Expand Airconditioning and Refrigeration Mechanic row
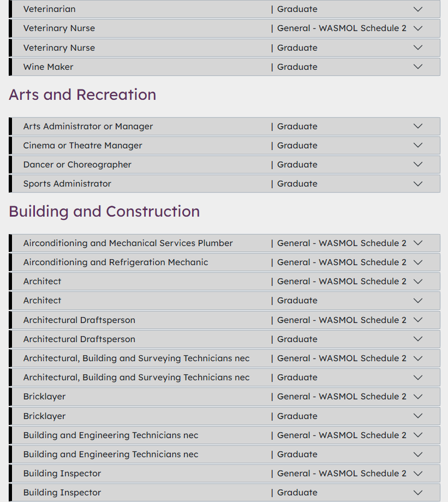The image size is (448, 502). tap(418, 262)
